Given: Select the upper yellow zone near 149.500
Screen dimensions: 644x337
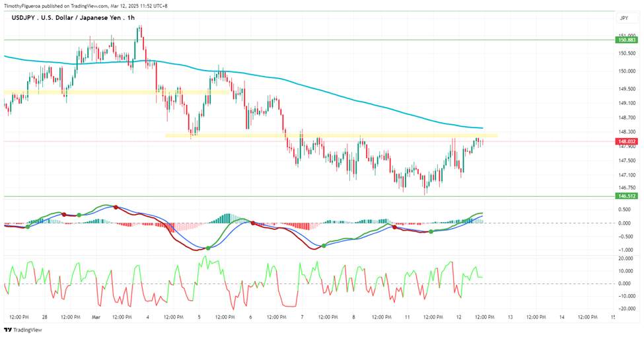Looking at the screenshot, I should point(116,92).
